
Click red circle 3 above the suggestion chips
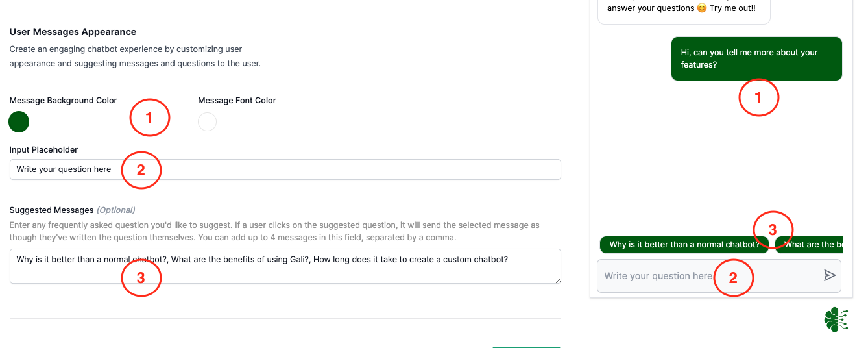pyautogui.click(x=773, y=229)
